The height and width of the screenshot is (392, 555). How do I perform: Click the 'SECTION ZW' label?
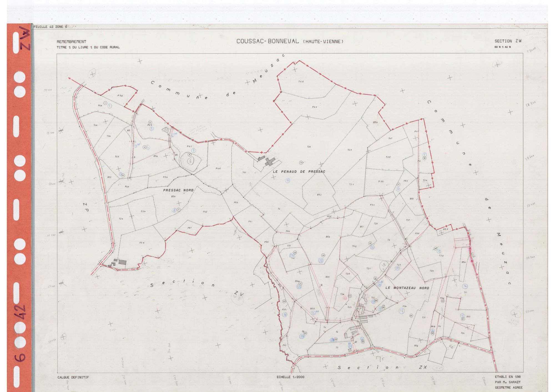click(x=508, y=41)
